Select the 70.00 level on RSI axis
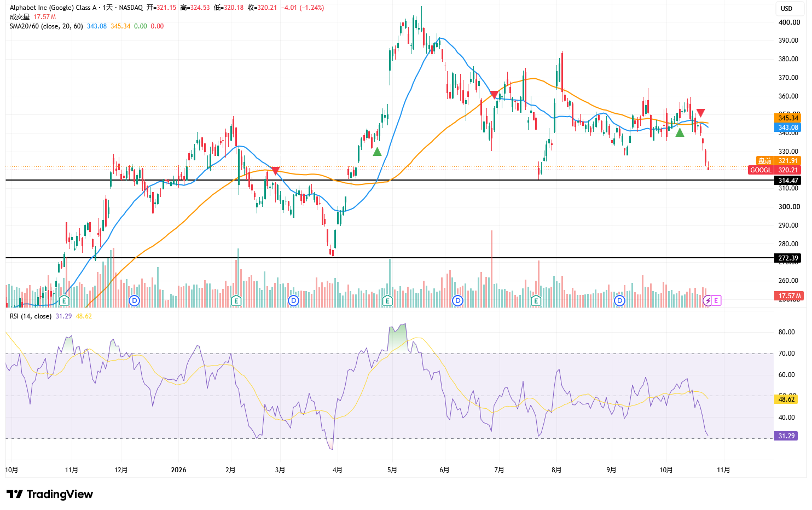The width and height of the screenshot is (812, 510). [786, 353]
